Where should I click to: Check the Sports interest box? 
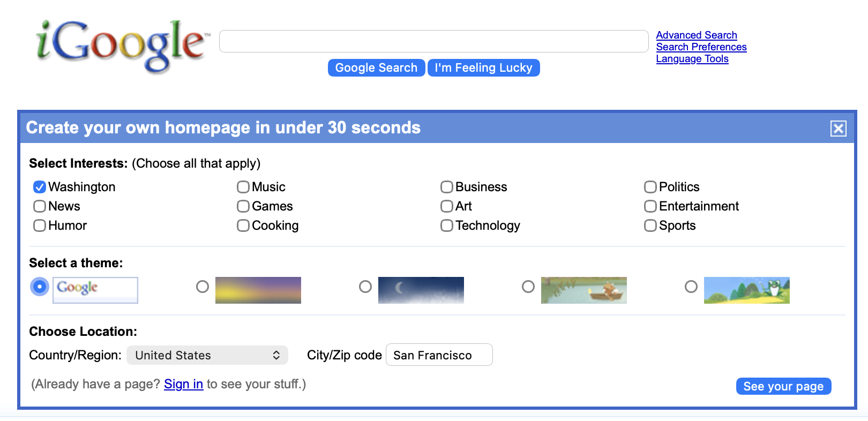click(650, 225)
